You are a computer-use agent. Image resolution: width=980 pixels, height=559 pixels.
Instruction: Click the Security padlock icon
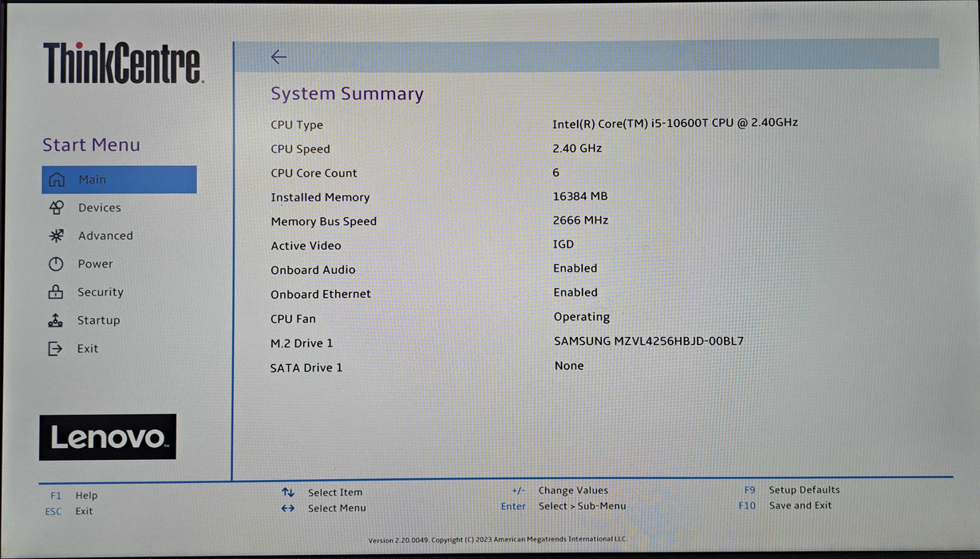[x=56, y=292]
